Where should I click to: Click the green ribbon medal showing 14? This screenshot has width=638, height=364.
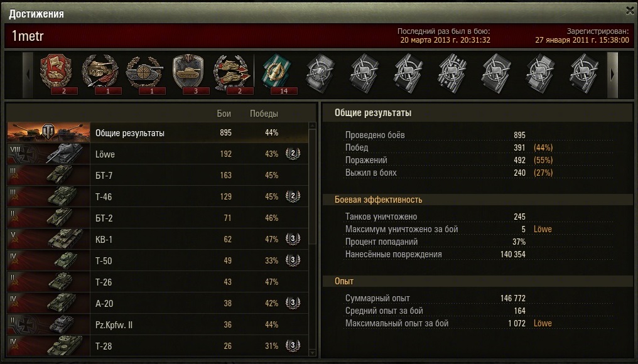tap(276, 73)
